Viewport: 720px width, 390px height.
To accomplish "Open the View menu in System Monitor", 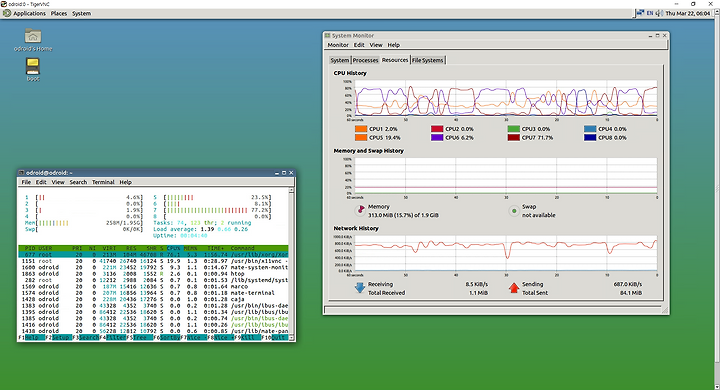I will (x=376, y=45).
